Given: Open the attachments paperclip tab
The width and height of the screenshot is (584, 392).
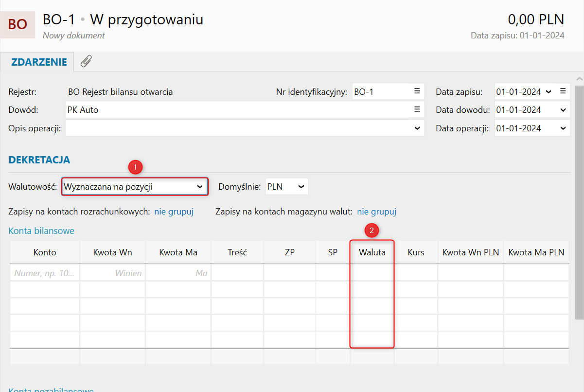Looking at the screenshot, I should (86, 61).
